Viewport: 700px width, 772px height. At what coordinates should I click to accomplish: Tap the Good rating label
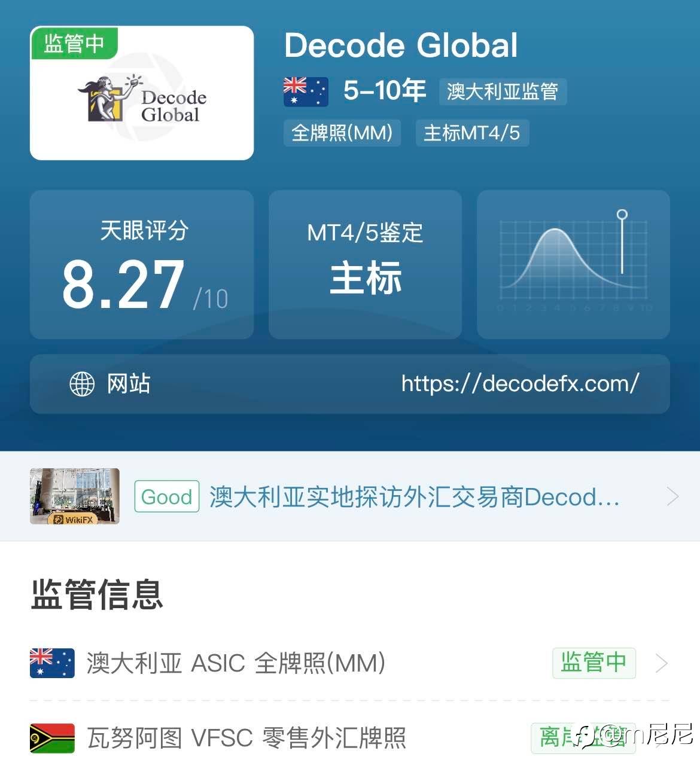[x=167, y=496]
